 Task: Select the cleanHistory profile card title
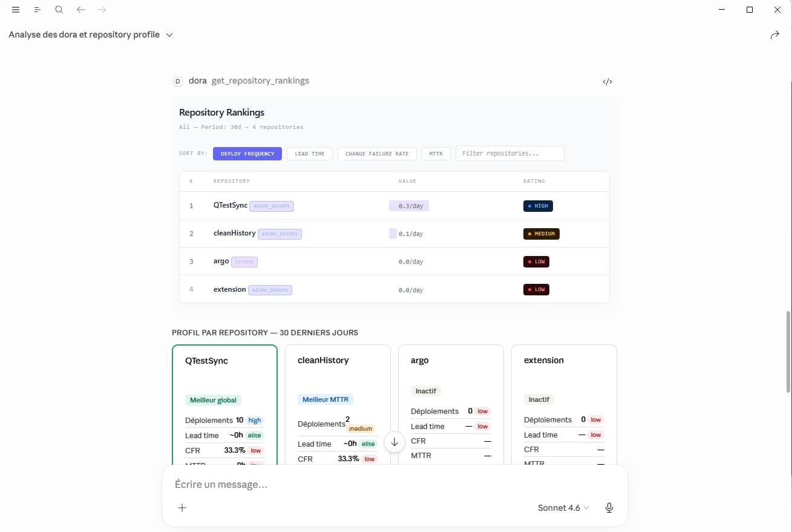(323, 360)
